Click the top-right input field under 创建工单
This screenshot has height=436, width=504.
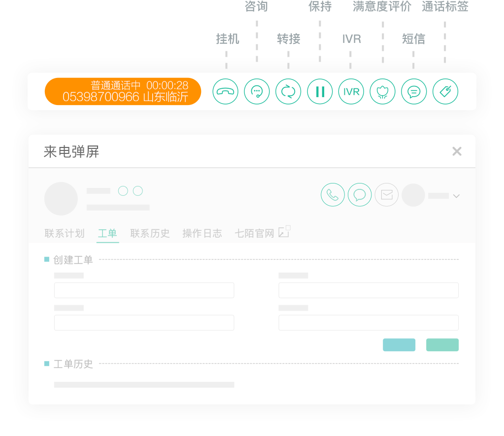369,290
